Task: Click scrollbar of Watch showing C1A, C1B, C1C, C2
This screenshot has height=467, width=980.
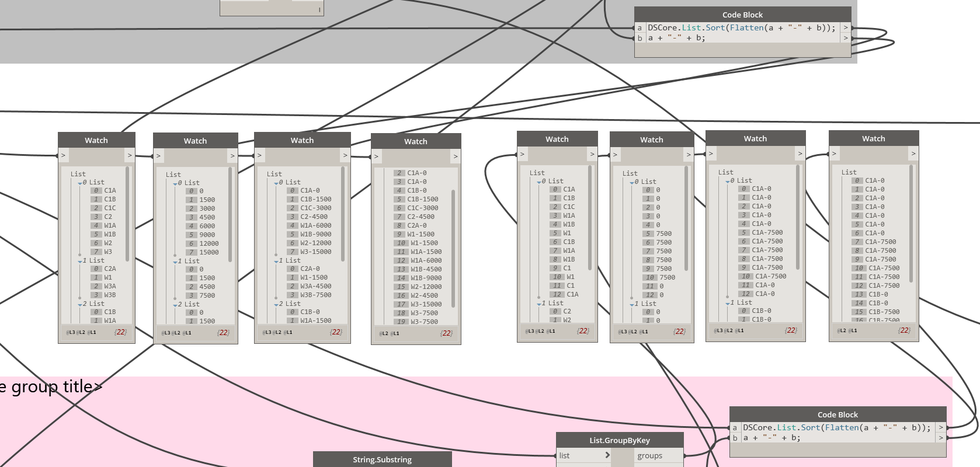Action: point(127,214)
